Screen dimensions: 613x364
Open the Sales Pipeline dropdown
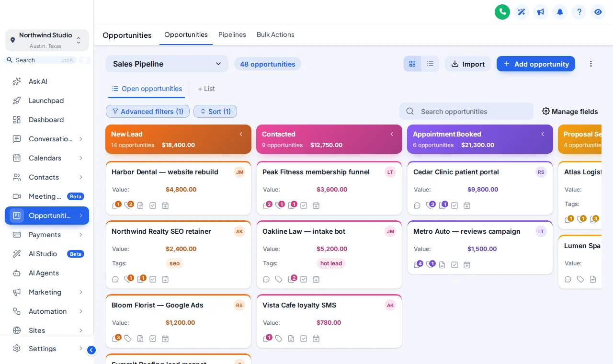167,64
